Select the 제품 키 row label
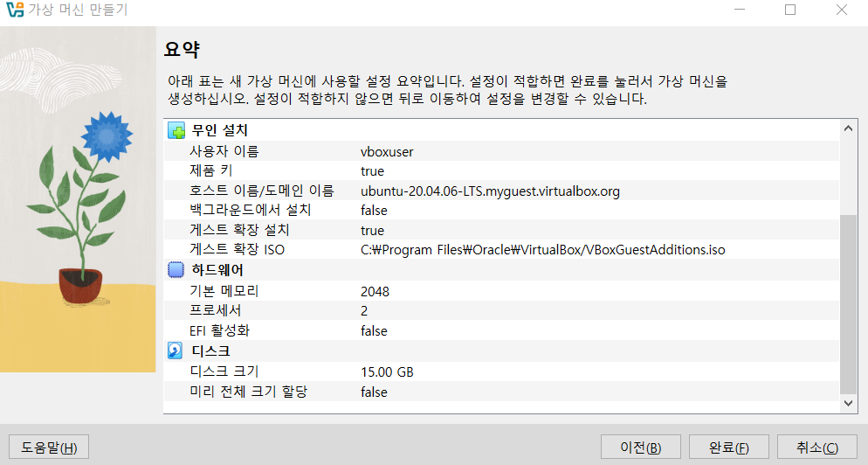This screenshot has width=868, height=465. click(211, 170)
